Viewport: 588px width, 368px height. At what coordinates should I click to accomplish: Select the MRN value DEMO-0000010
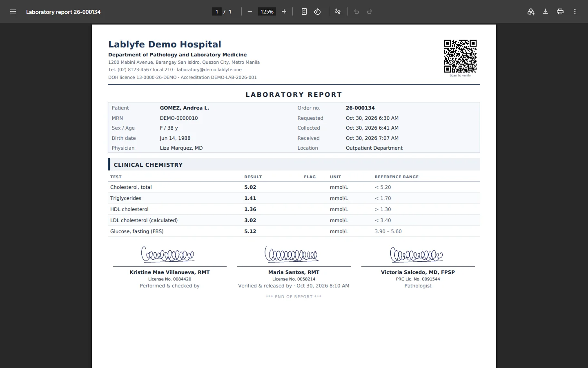pos(179,118)
